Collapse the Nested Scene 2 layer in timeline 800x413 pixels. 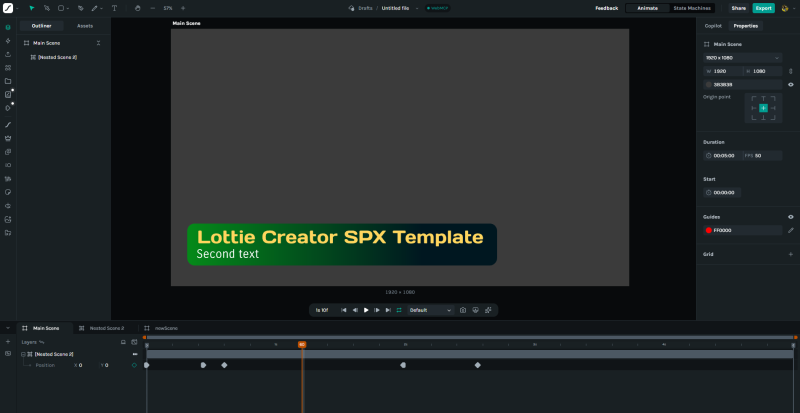(x=23, y=354)
